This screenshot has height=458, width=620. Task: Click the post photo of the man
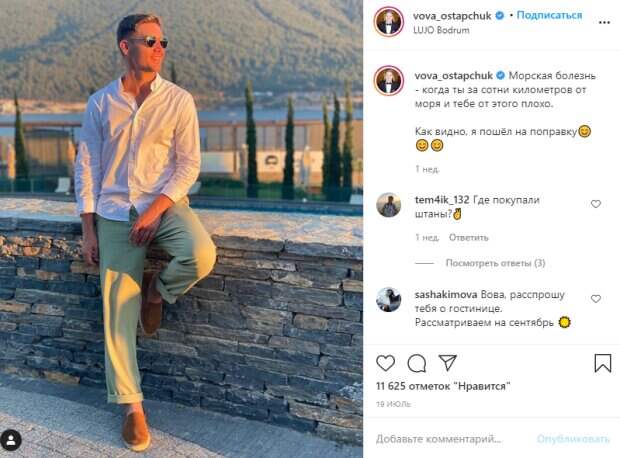point(181,229)
